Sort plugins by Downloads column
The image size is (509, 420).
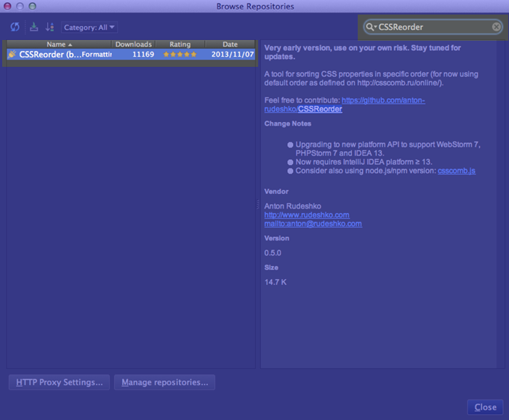coord(133,44)
